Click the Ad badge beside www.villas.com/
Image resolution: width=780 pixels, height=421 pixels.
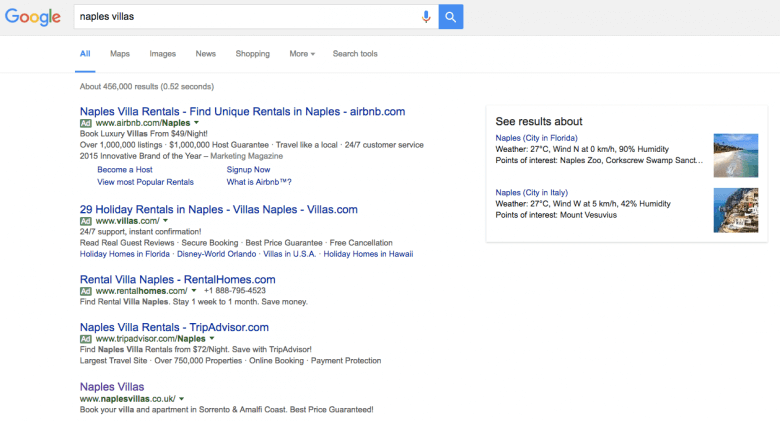86,221
